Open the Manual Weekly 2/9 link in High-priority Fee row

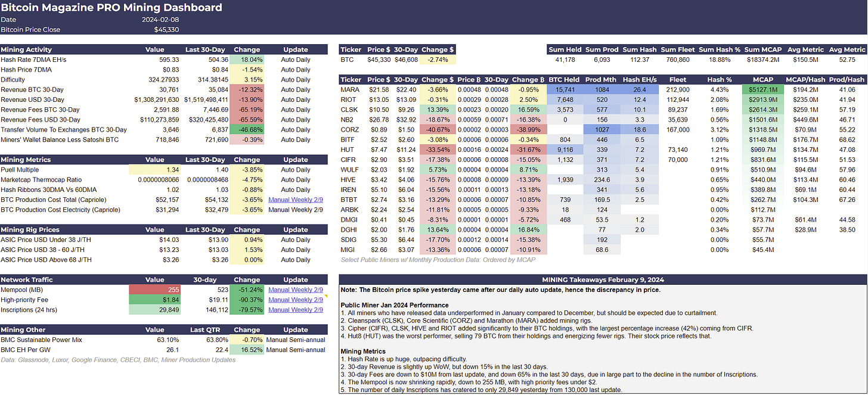point(295,300)
